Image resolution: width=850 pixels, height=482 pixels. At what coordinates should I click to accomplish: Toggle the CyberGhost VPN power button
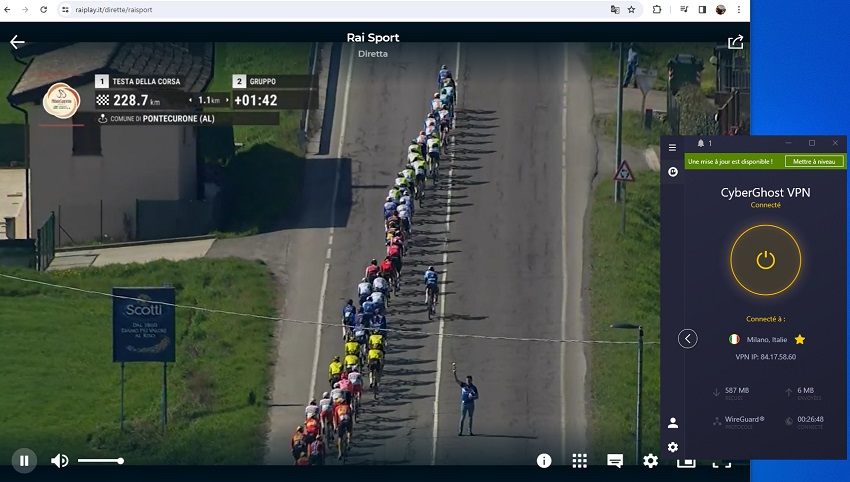click(765, 260)
